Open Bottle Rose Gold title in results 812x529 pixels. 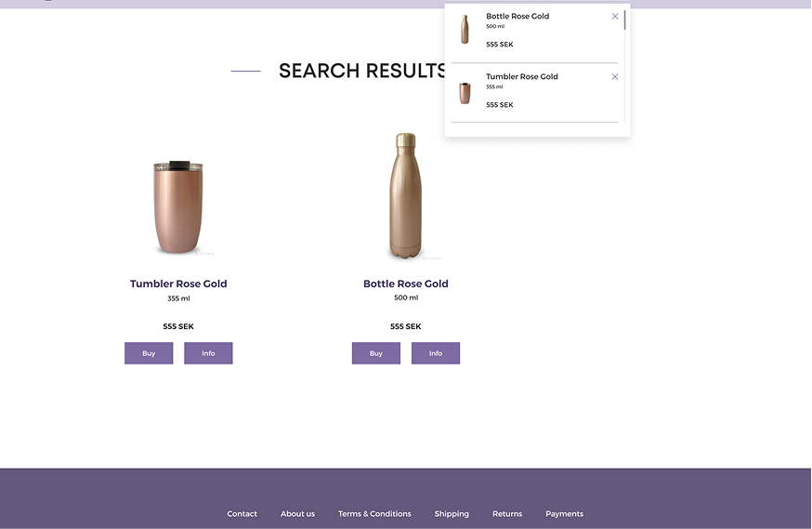coord(405,284)
